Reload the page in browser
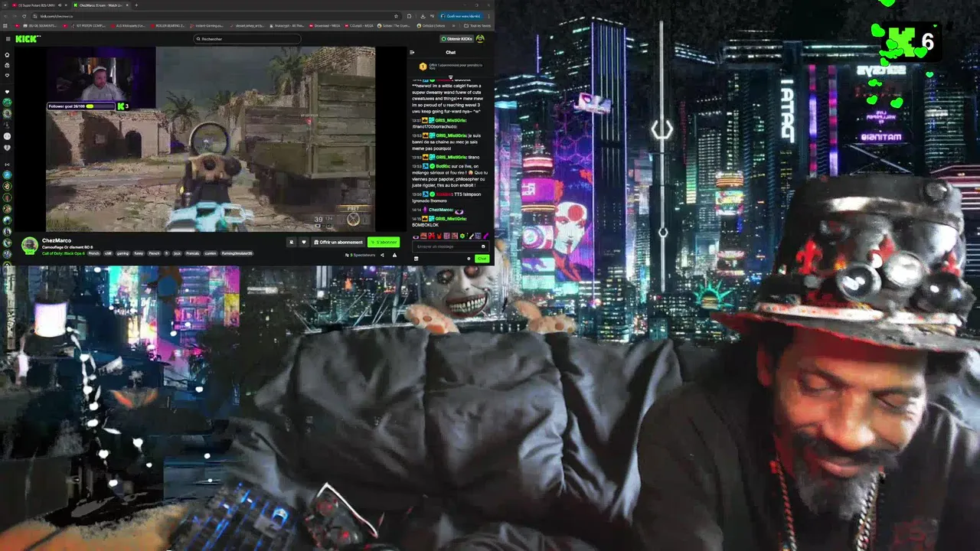Image resolution: width=980 pixels, height=551 pixels. coord(24,16)
